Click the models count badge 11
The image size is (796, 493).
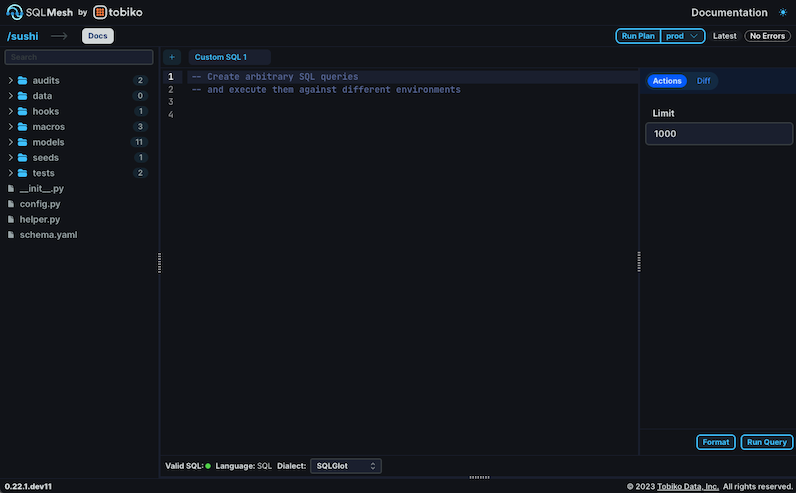139,142
